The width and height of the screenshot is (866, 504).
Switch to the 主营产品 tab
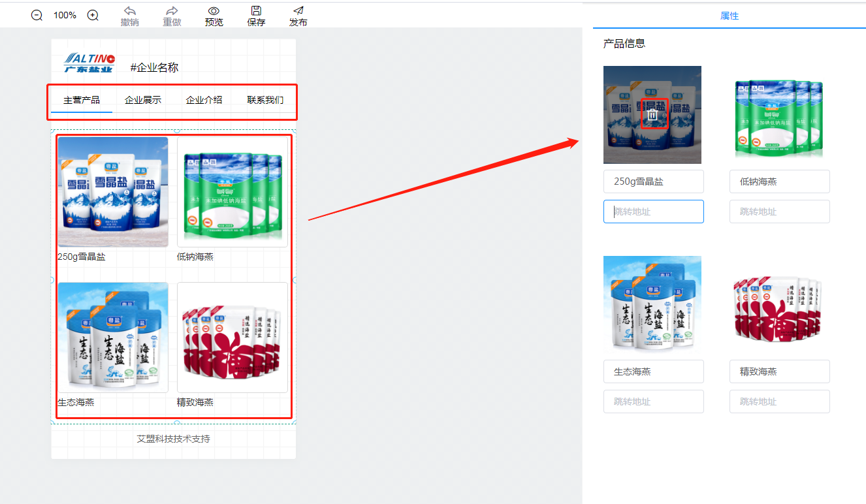[x=82, y=100]
